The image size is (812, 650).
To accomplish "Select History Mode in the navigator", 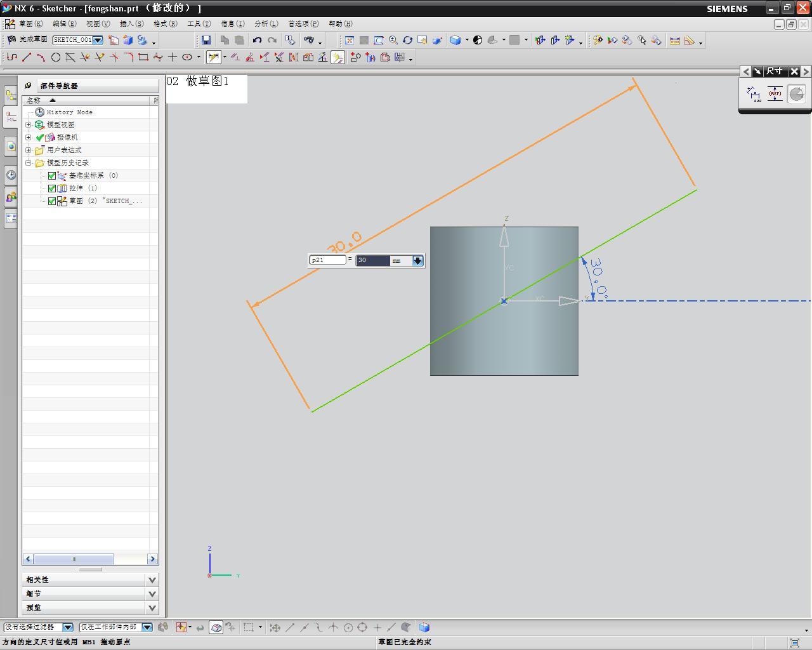I will coord(69,112).
